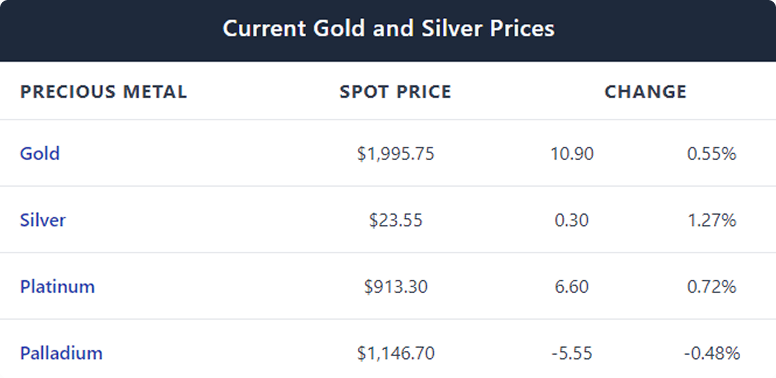Click the Gold spot price $1,995.75
The height and width of the screenshot is (378, 776).
click(396, 154)
